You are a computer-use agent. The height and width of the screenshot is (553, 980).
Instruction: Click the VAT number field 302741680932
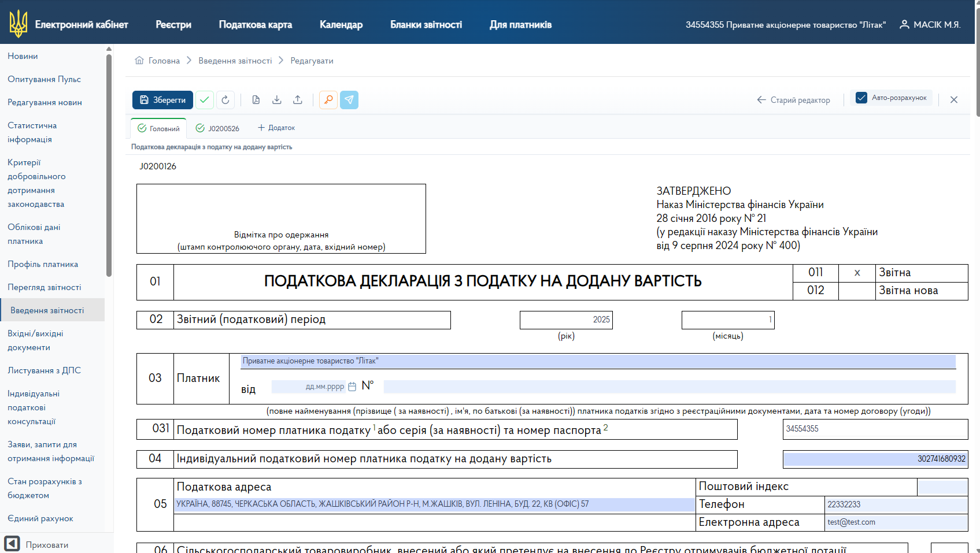click(875, 459)
